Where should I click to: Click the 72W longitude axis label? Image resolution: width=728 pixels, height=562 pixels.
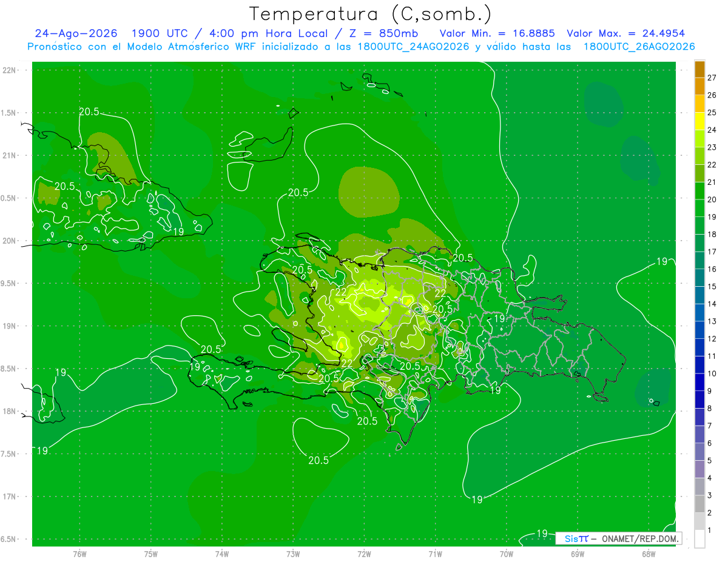[x=364, y=554]
